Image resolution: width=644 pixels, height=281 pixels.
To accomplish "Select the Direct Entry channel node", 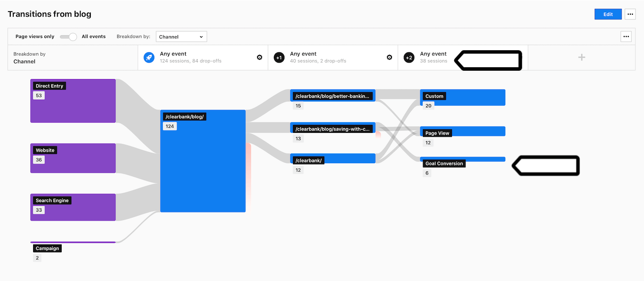I will (73, 101).
